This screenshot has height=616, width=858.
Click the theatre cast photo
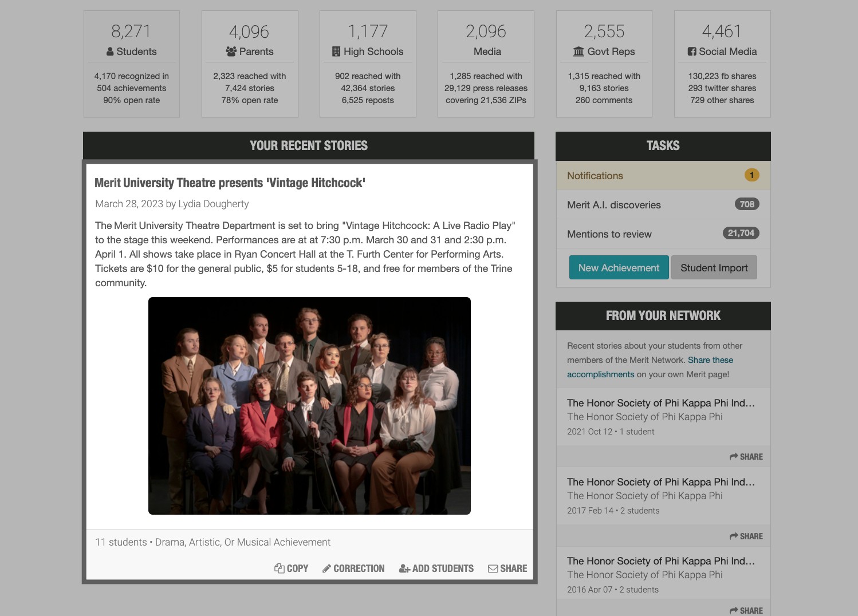coord(309,405)
